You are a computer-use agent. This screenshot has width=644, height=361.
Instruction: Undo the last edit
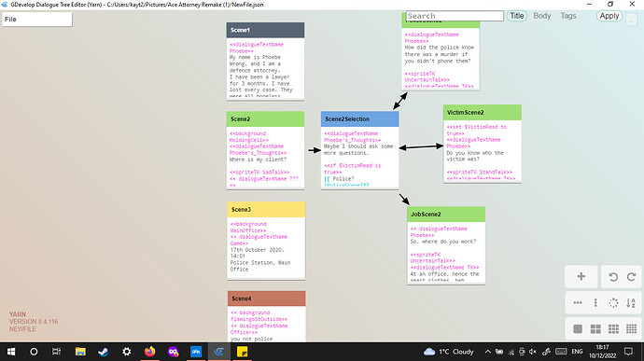[x=613, y=277]
